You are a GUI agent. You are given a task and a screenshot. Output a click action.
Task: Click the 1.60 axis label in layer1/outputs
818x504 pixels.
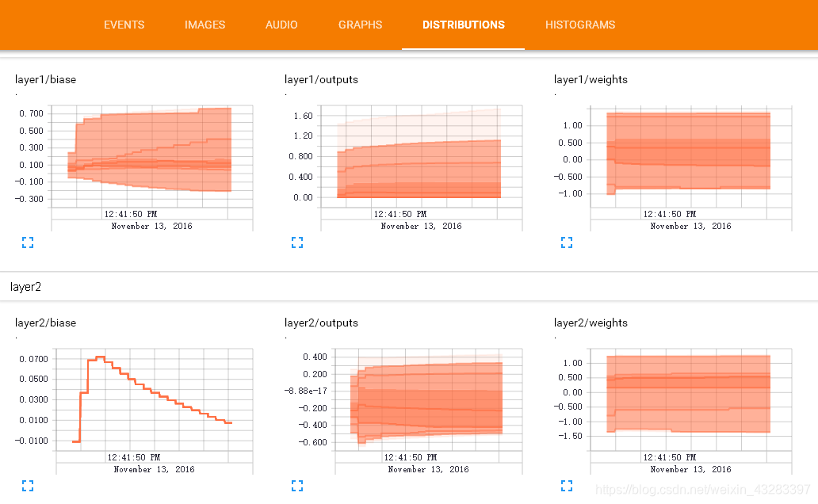coord(303,116)
